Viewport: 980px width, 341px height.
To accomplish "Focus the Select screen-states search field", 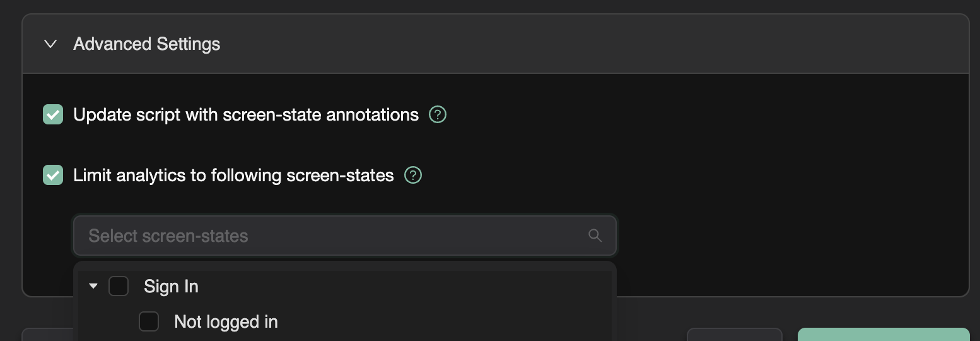I will point(328,236).
